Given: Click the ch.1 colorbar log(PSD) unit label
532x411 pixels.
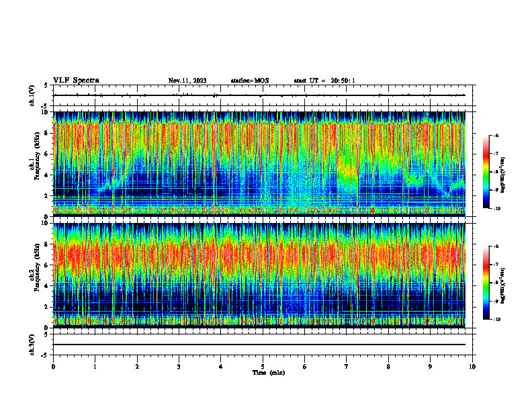Looking at the screenshot, I should pos(504,175).
